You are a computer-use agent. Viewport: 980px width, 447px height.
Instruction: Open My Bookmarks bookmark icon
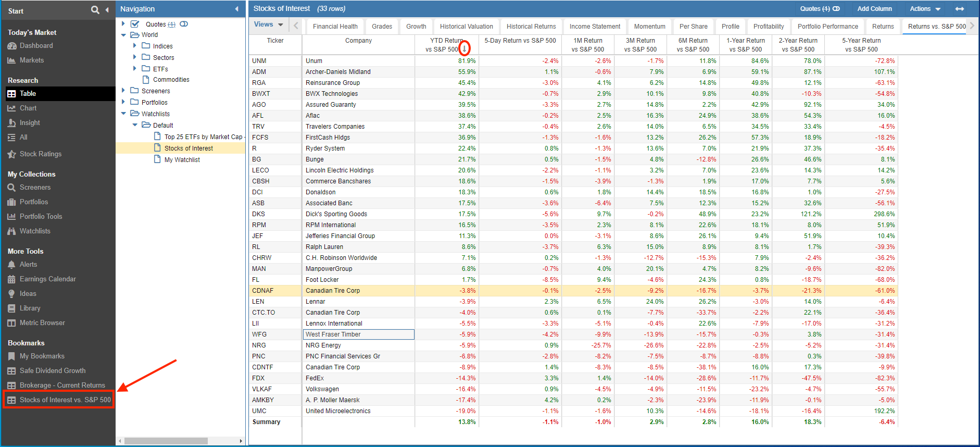point(11,356)
